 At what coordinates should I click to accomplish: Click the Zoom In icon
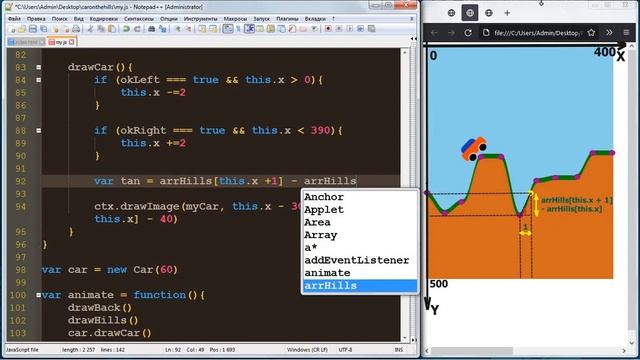(x=178, y=29)
